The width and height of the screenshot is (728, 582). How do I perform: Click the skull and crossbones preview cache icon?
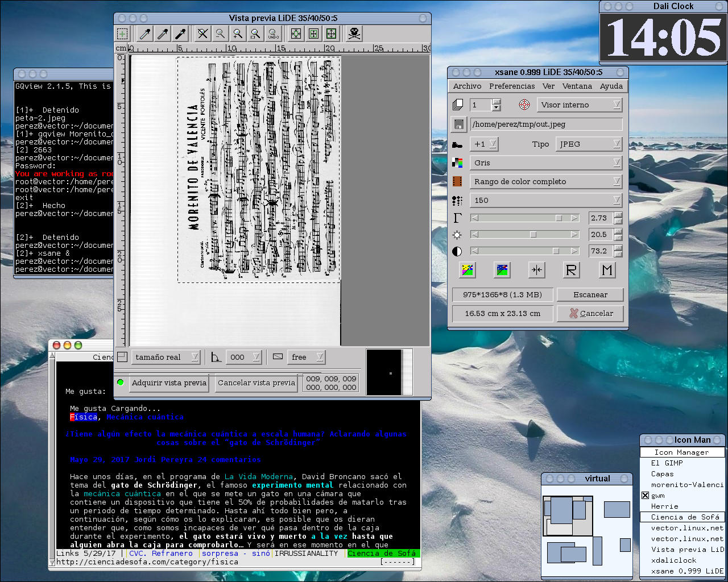tap(354, 34)
